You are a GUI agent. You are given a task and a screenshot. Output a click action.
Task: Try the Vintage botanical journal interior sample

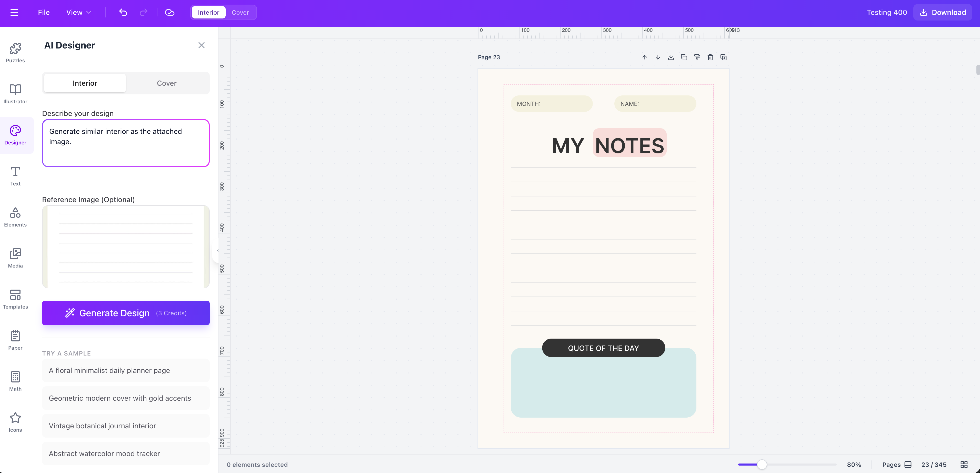pyautogui.click(x=126, y=426)
